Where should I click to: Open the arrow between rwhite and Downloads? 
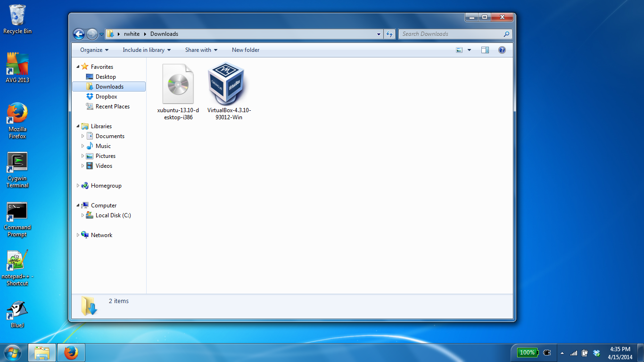click(x=145, y=34)
